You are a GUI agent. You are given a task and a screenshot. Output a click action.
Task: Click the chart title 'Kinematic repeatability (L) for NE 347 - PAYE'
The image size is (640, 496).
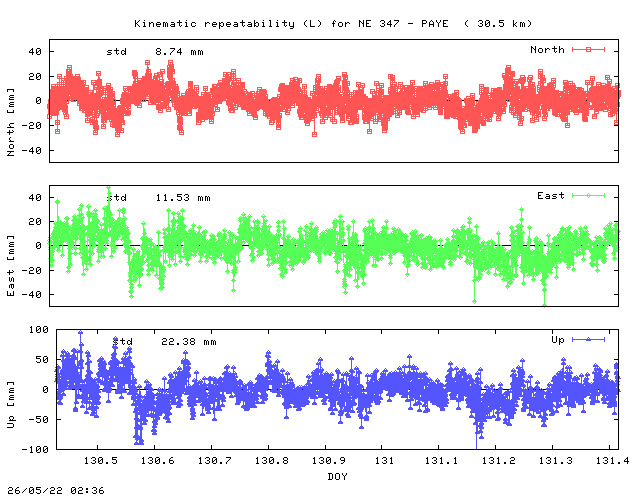[291, 24]
